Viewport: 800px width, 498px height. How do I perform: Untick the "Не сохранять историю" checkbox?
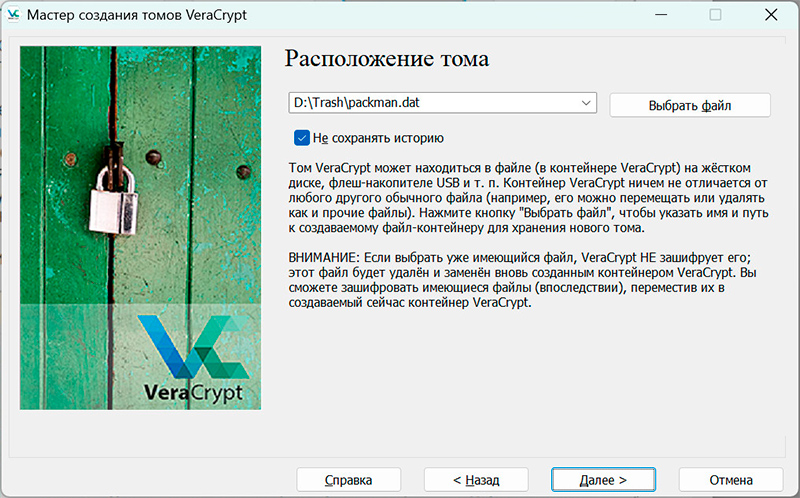point(301,138)
